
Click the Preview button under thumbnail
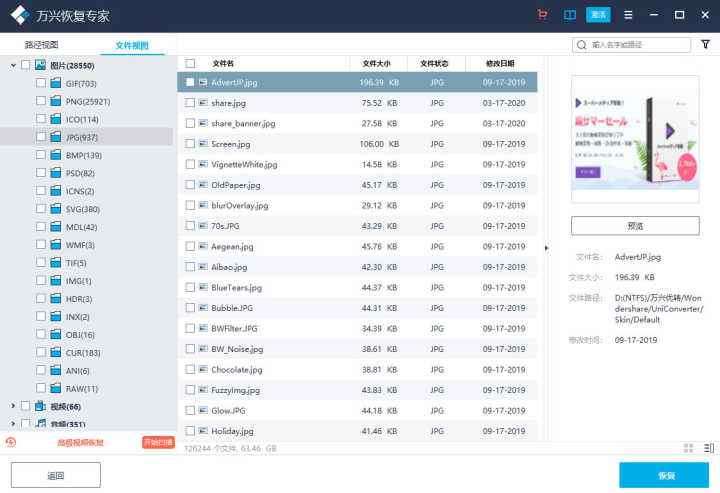click(635, 226)
